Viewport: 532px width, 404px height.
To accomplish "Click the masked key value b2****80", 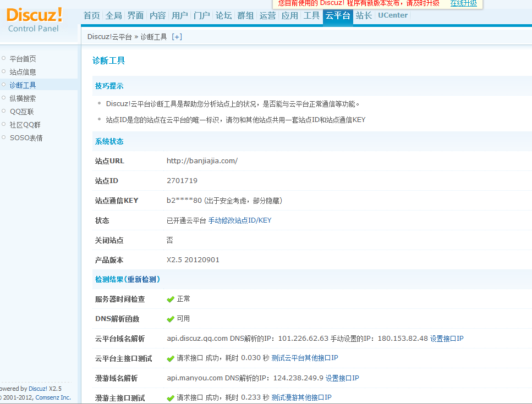I will tap(184, 201).
